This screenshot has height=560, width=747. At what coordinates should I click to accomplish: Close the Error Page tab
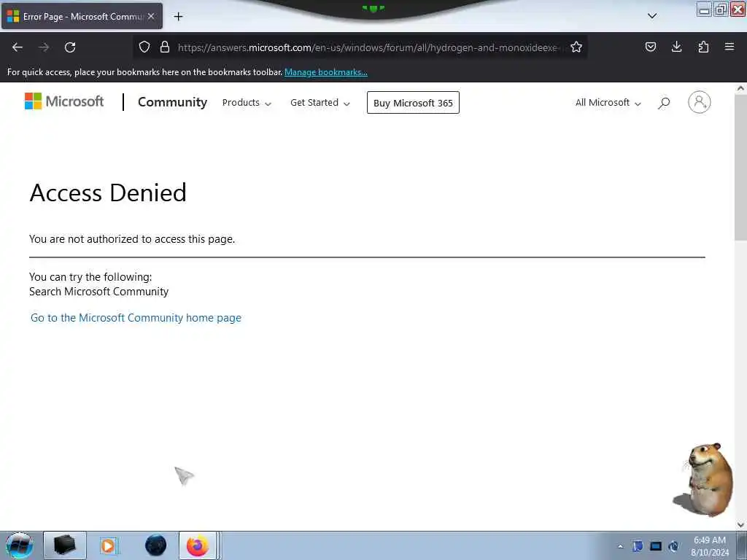pyautogui.click(x=151, y=16)
